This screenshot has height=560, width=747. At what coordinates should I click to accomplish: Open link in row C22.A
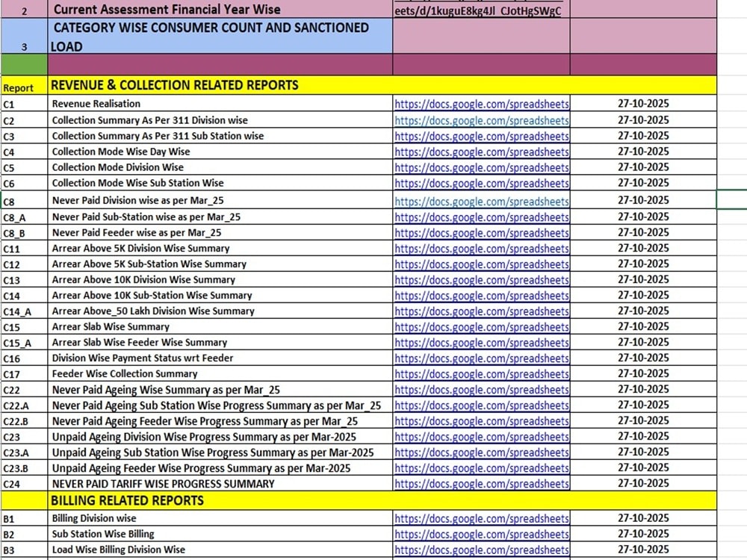pyautogui.click(x=482, y=405)
